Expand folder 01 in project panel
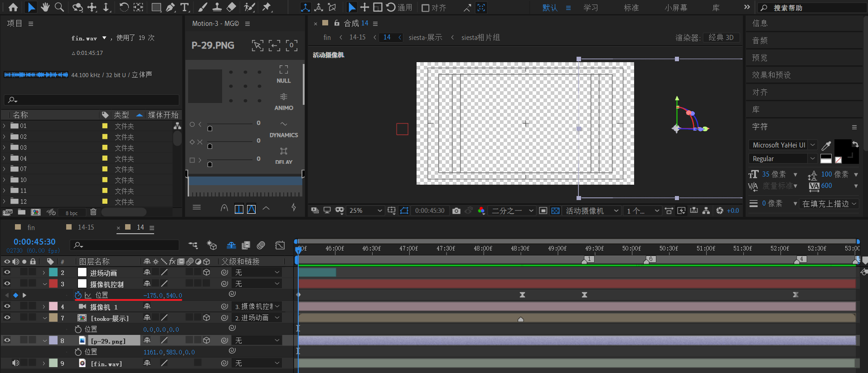 (5, 126)
